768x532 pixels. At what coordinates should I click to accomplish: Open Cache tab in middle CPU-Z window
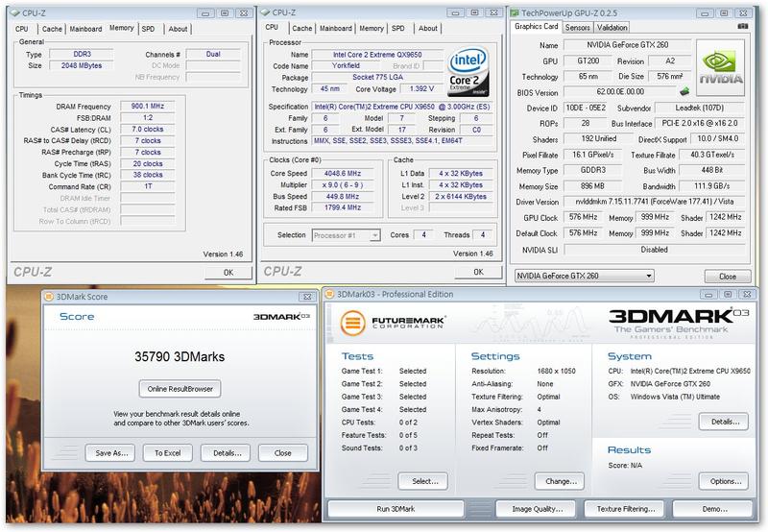[302, 29]
